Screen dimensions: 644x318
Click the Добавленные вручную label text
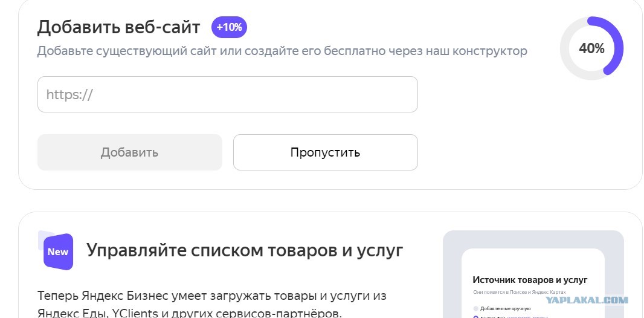[506, 308]
